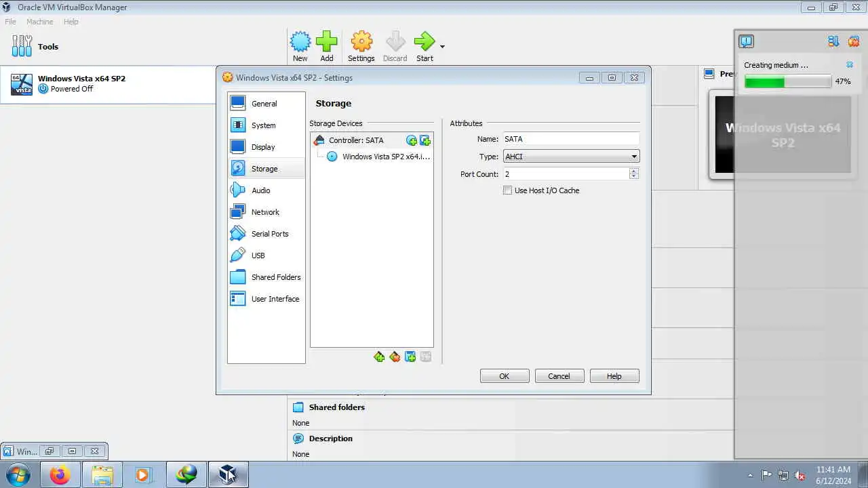Click the New machine toolbar icon
The height and width of the screenshot is (488, 868).
coord(300,42)
